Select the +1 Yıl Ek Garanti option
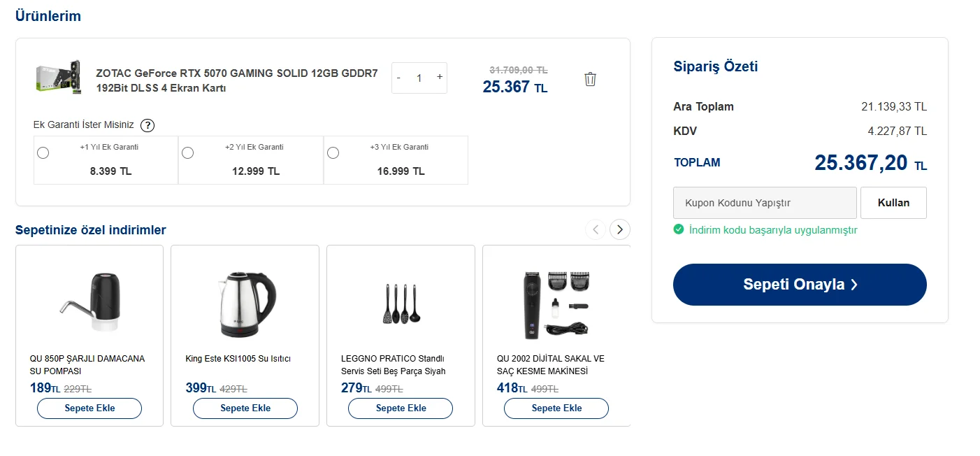Image resolution: width=980 pixels, height=456 pixels. point(43,153)
